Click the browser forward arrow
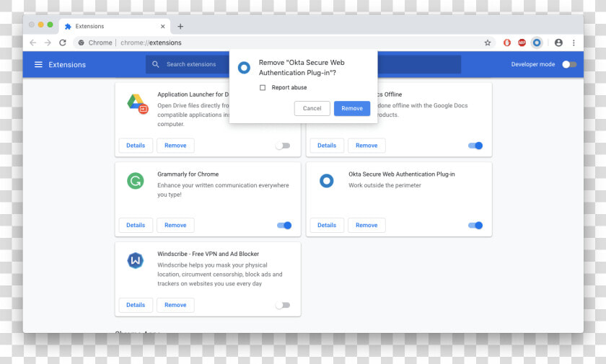This screenshot has width=606, height=364. (48, 43)
